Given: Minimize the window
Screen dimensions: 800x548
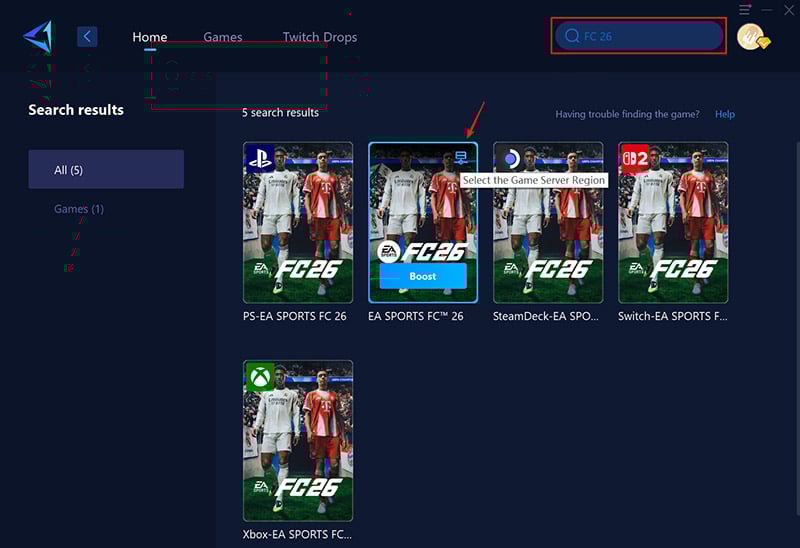Looking at the screenshot, I should (x=767, y=10).
